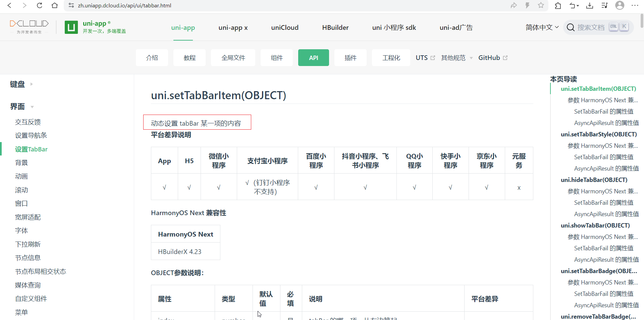Jump to uni.setTabBarStyle(OBJECT) in page outline
Screen dimensions: 644x320
click(599, 134)
